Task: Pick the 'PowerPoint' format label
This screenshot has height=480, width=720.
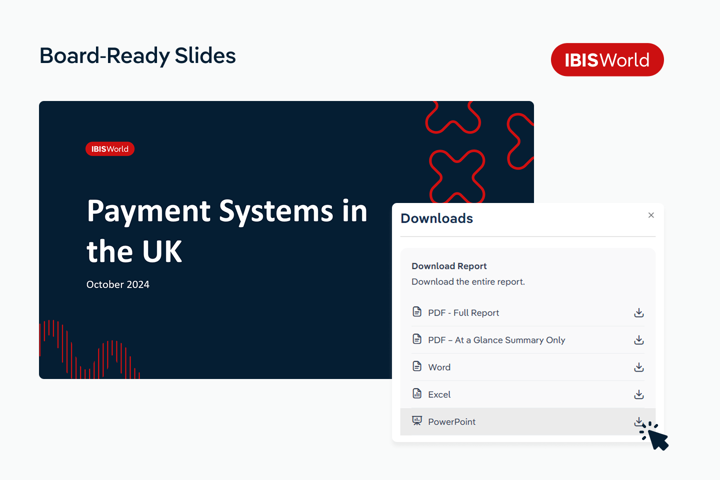Action: [x=451, y=422]
